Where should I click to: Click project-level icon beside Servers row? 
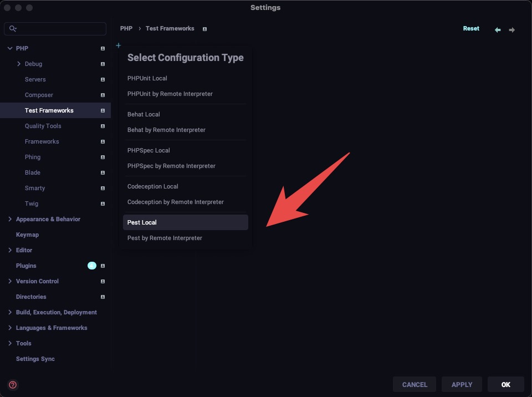[x=103, y=79]
